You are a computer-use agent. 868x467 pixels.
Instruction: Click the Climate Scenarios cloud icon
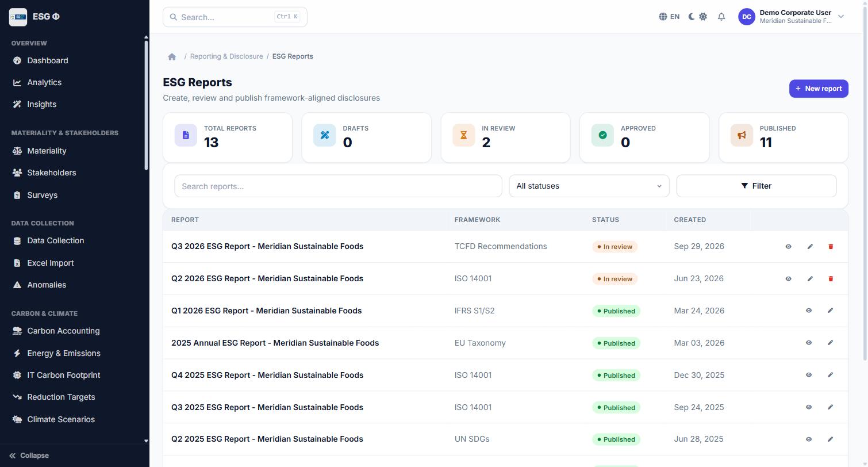tap(17, 419)
